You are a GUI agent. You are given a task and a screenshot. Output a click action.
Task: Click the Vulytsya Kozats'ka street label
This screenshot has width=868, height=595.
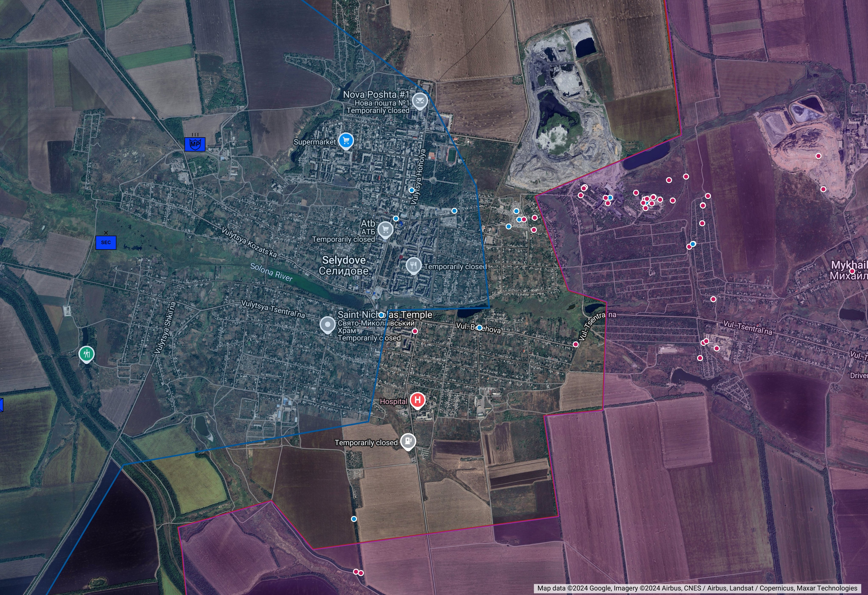click(249, 242)
